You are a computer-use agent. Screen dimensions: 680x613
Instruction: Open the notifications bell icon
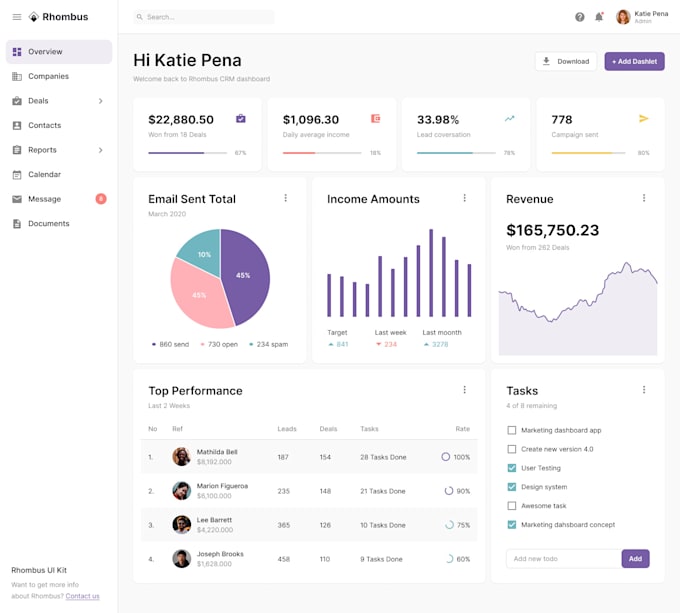coord(599,17)
